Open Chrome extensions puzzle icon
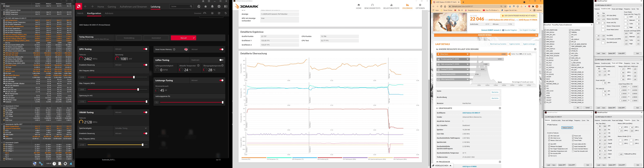Image resolution: width=644 pixels, height=168 pixels. click(x=533, y=7)
